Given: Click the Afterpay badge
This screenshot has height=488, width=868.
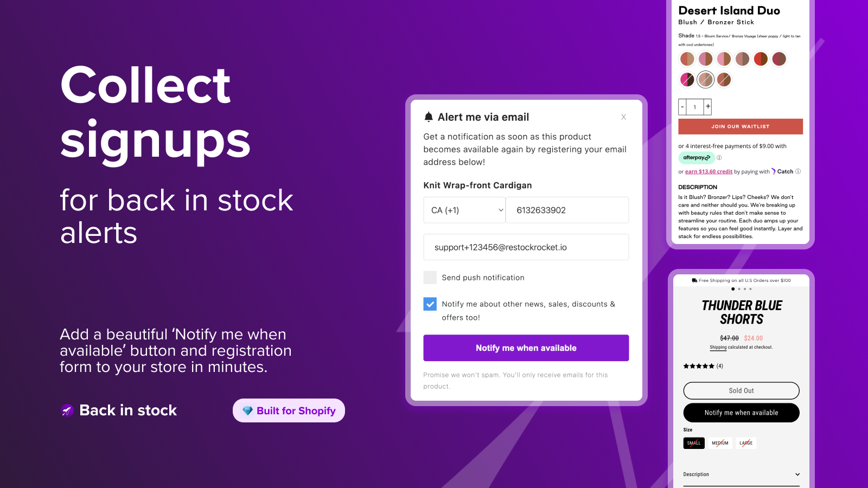Looking at the screenshot, I should [x=696, y=158].
